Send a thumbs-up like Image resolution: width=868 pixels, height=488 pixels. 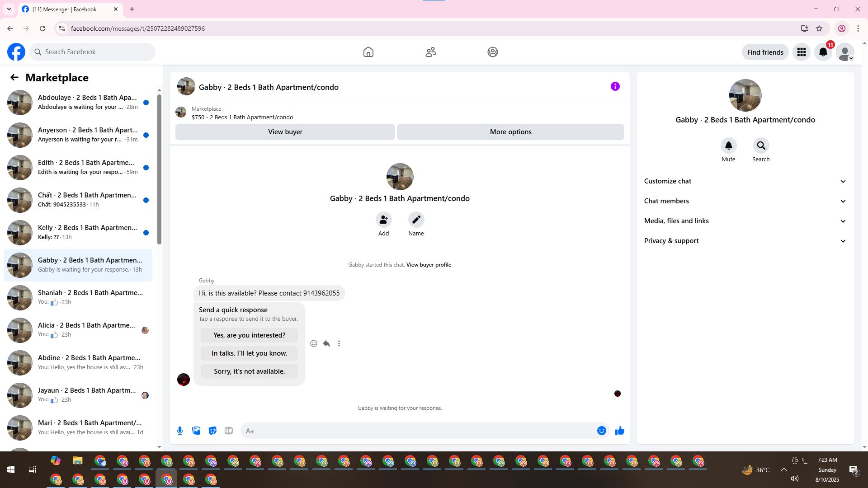pyautogui.click(x=619, y=431)
